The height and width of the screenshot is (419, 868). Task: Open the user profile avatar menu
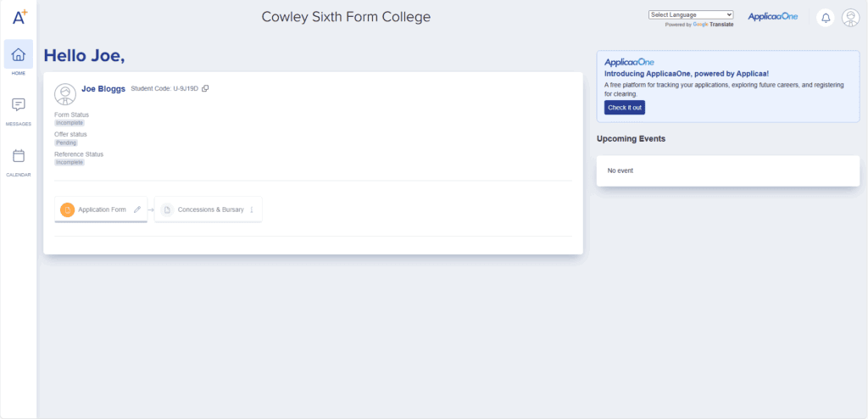click(850, 18)
